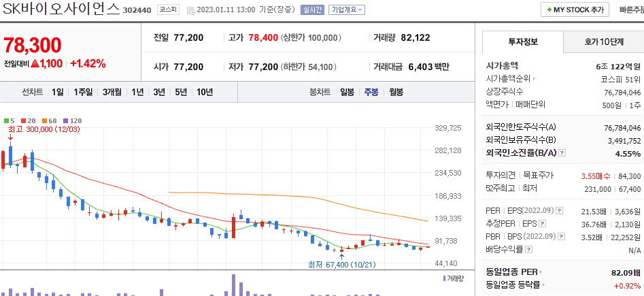The image size is (644, 296).
Task: Toggle the 60-day moving average legend
Action: tap(50, 121)
